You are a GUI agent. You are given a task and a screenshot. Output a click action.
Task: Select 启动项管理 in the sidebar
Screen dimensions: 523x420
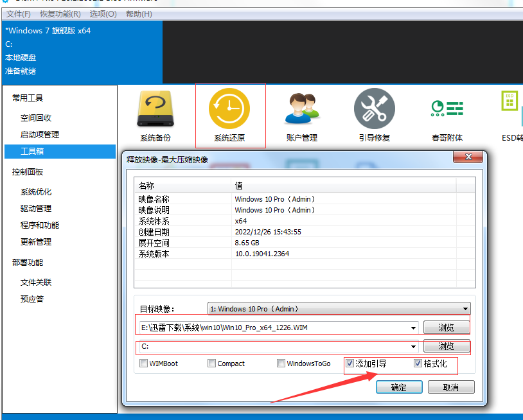(40, 135)
